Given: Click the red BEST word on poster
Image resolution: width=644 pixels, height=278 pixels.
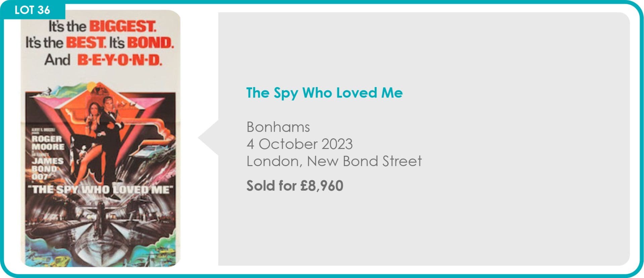Looking at the screenshot, I should point(86,43).
